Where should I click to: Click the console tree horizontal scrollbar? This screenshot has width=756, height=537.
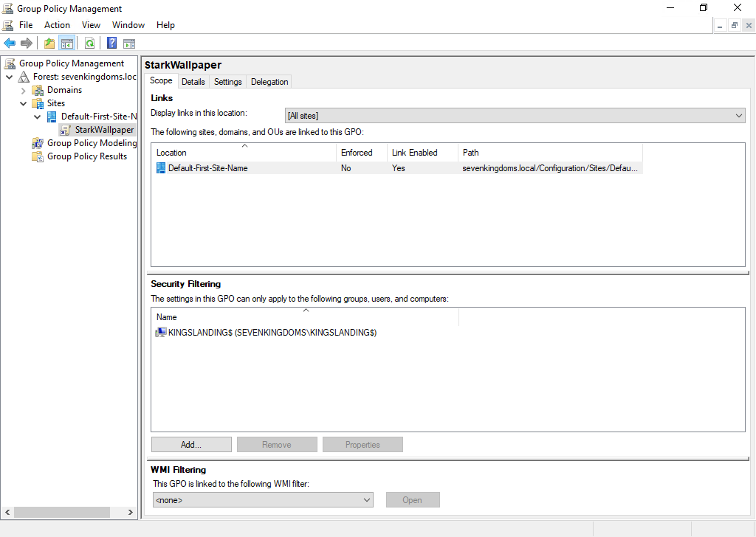(x=62, y=512)
